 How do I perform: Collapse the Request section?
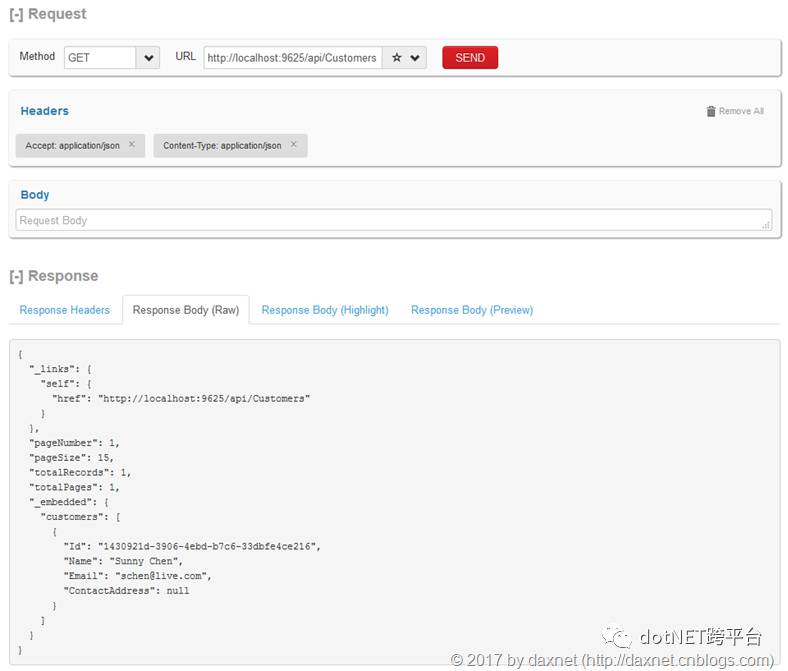tap(16, 14)
